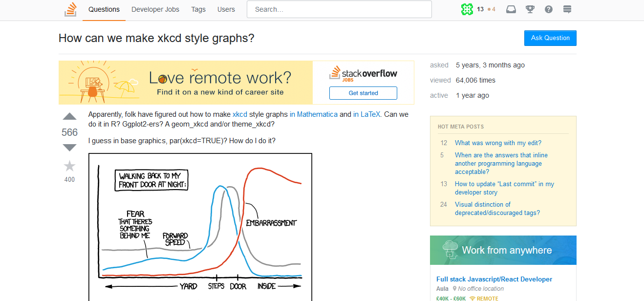Click the help question mark icon
This screenshot has height=301, width=644.
(548, 9)
